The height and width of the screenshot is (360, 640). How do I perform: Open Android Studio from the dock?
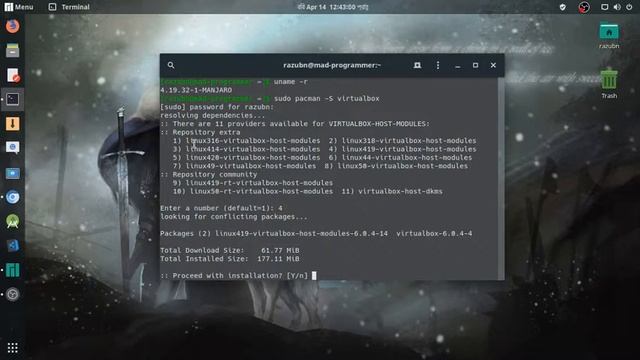(13, 222)
